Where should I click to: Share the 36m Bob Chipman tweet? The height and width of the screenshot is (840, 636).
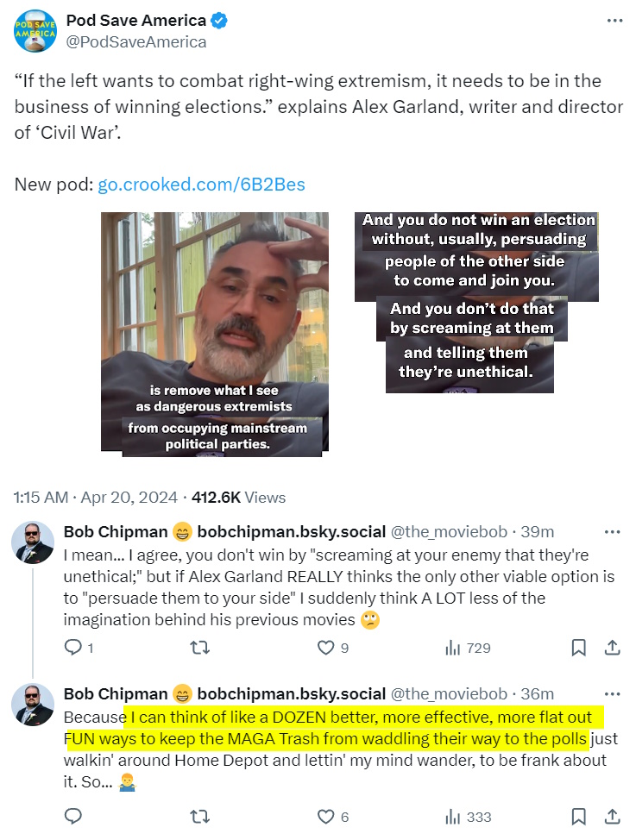(x=613, y=817)
